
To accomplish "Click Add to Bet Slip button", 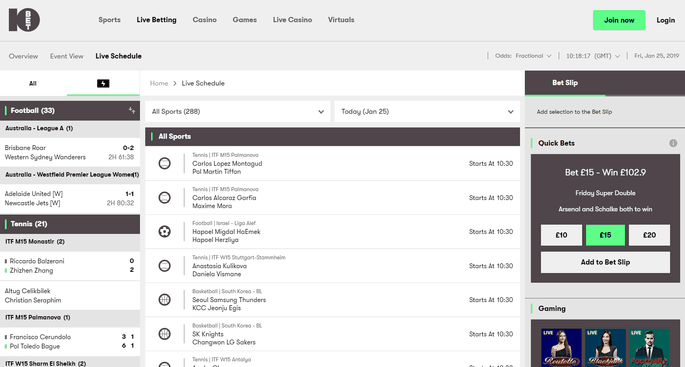I will pyautogui.click(x=605, y=262).
